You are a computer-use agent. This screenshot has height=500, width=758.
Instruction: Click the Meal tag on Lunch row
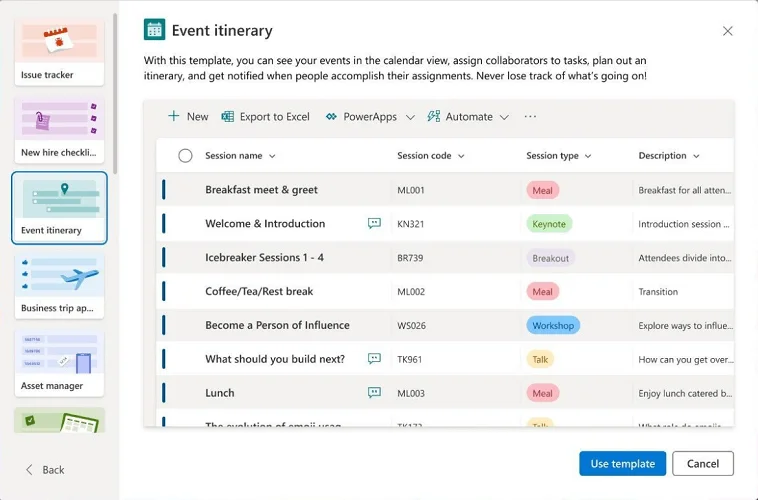tap(542, 393)
